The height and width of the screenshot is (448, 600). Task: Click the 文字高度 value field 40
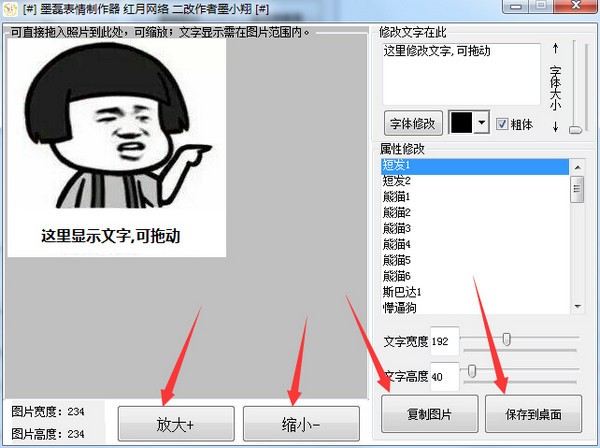[445, 377]
